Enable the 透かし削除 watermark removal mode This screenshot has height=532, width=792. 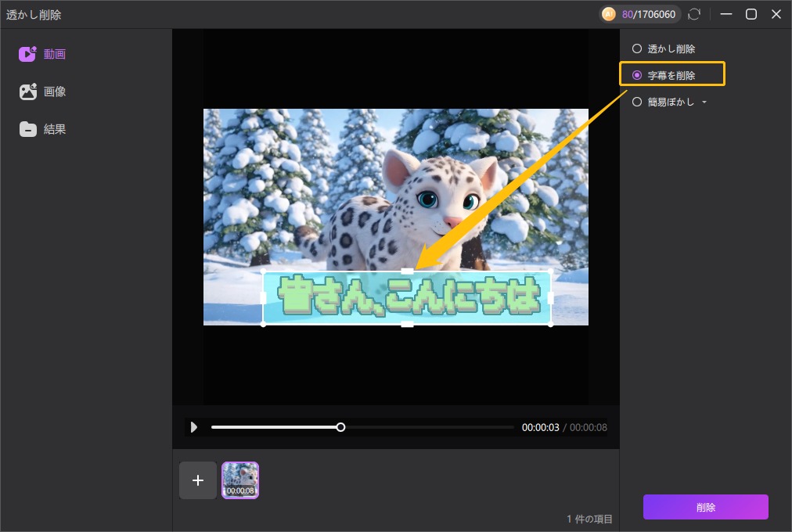pyautogui.click(x=637, y=48)
